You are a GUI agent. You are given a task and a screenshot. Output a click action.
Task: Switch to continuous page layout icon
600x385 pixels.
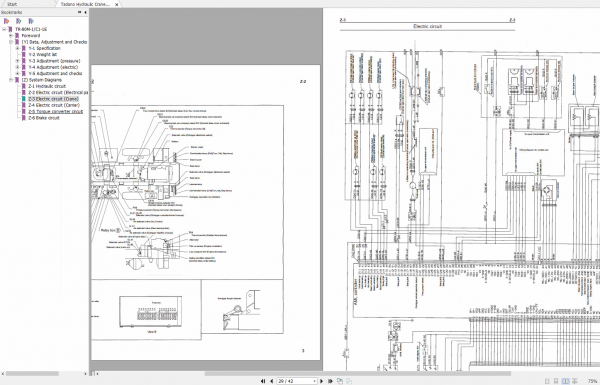click(x=556, y=381)
